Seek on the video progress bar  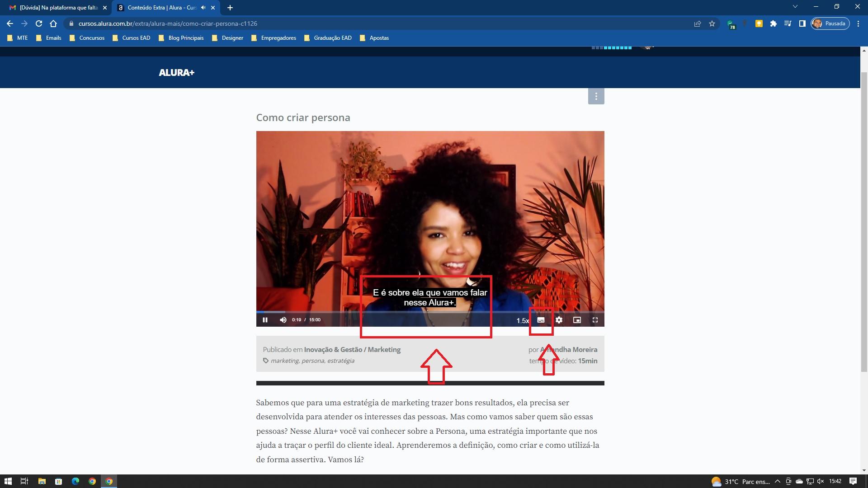point(430,312)
